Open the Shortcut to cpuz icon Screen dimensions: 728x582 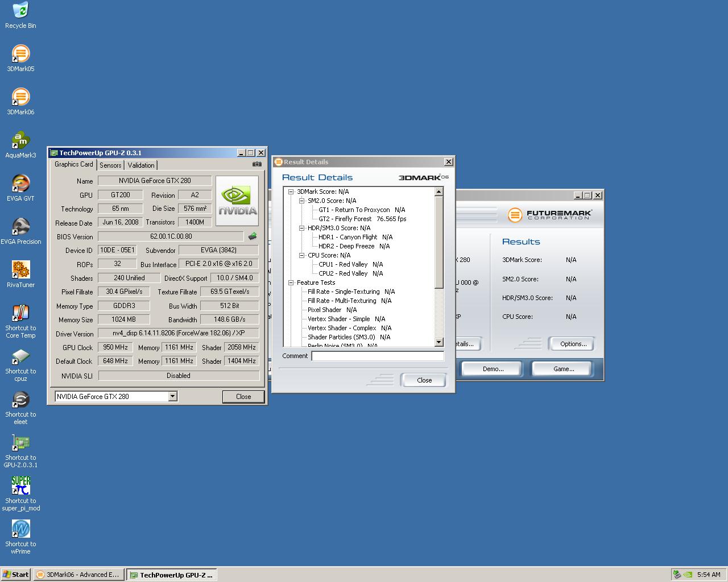20,364
